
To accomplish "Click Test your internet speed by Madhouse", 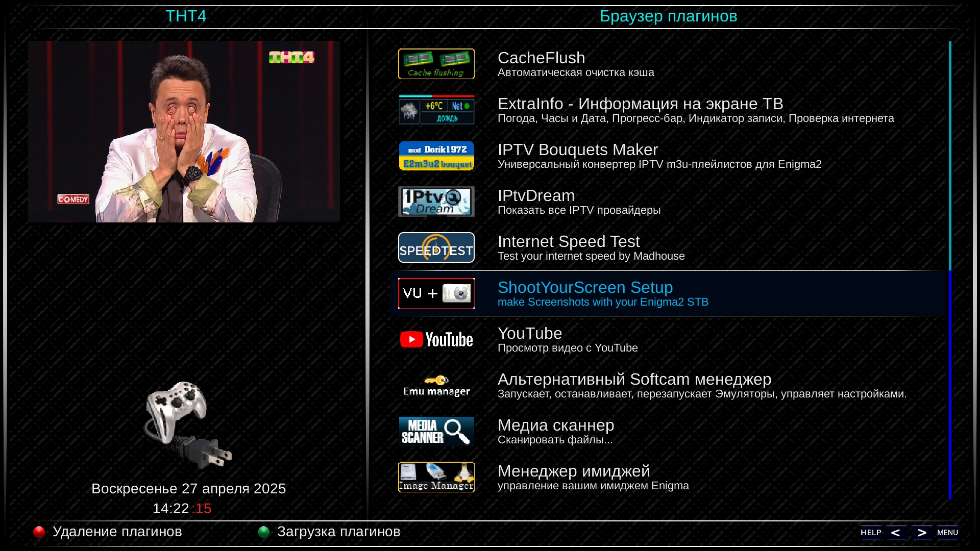I will (591, 256).
